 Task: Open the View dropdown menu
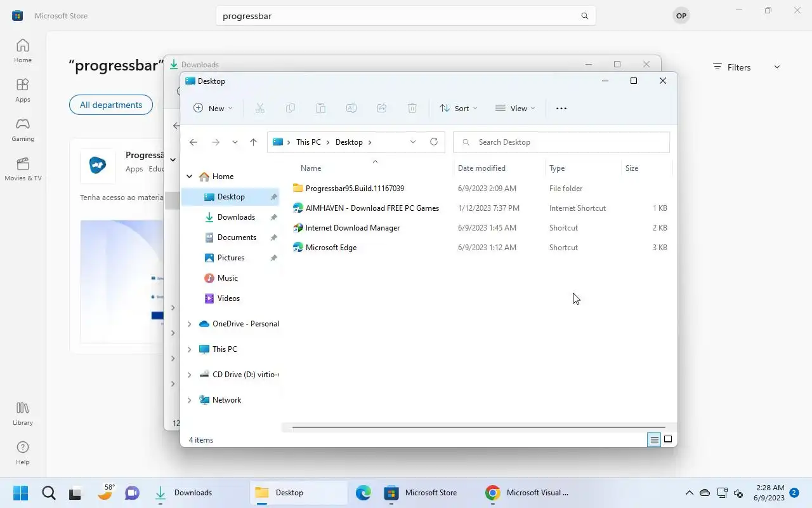pos(515,109)
